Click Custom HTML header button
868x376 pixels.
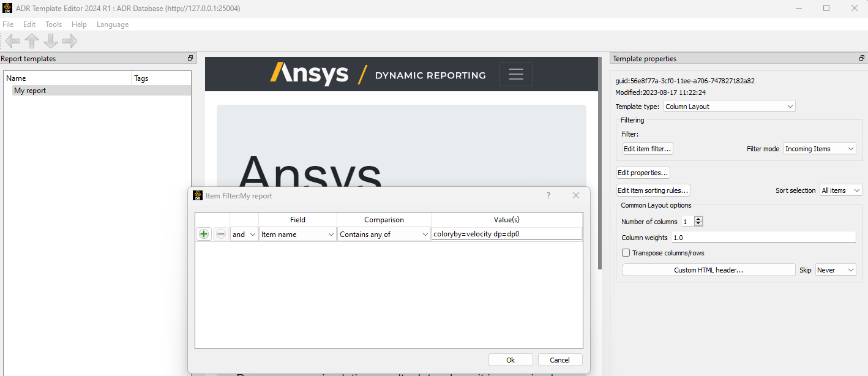coord(709,270)
